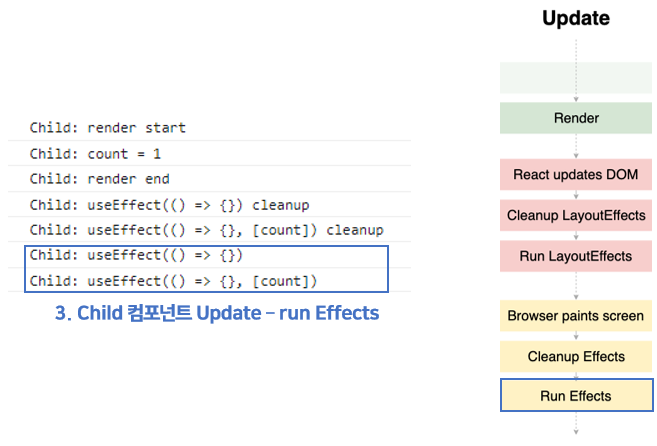Click the boxed 'useEffect(() => {})' log line
The width and height of the screenshot is (657, 446).
tap(137, 255)
